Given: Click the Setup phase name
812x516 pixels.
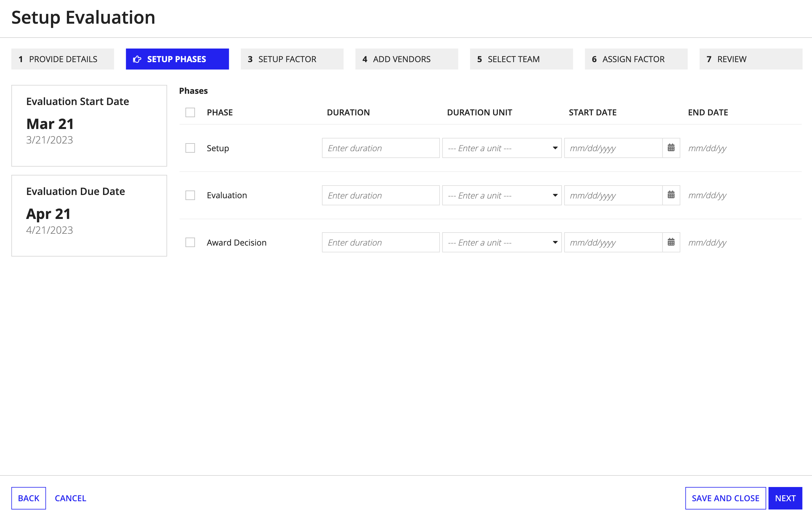Looking at the screenshot, I should (x=218, y=148).
